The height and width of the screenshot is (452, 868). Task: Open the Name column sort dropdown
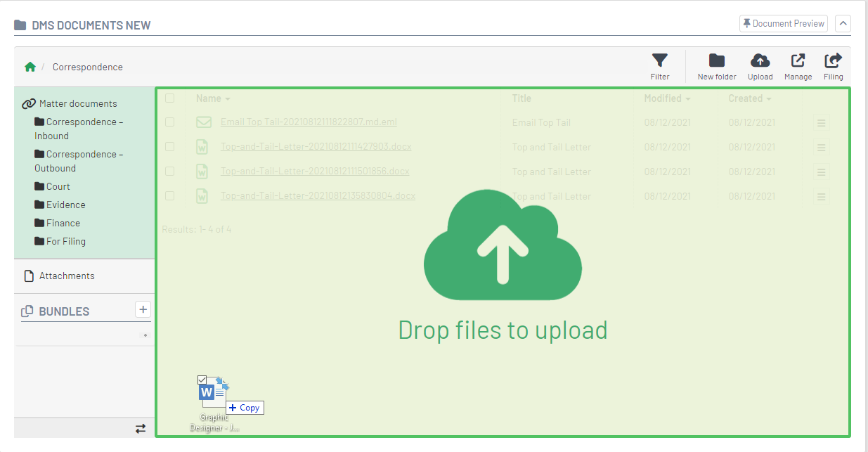(x=226, y=98)
